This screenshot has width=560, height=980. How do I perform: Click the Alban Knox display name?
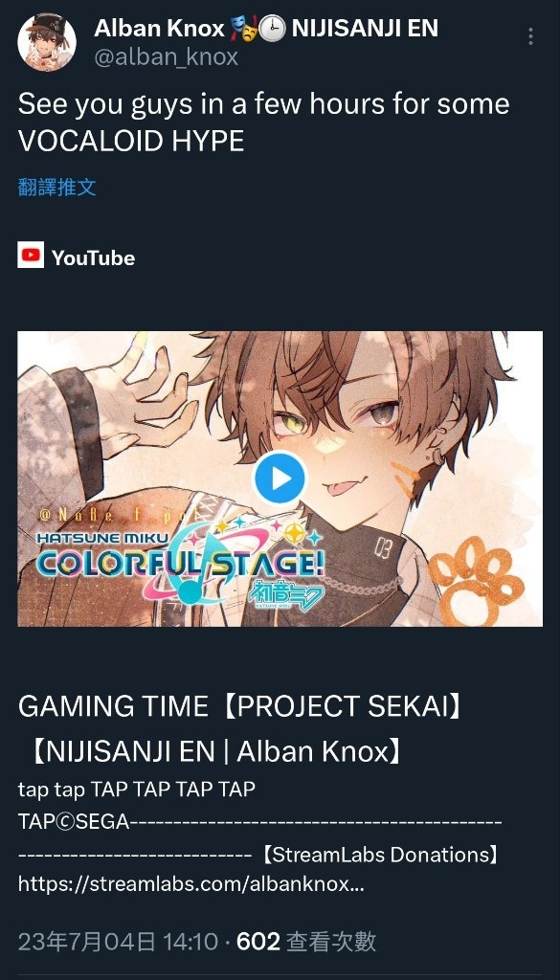pos(159,28)
